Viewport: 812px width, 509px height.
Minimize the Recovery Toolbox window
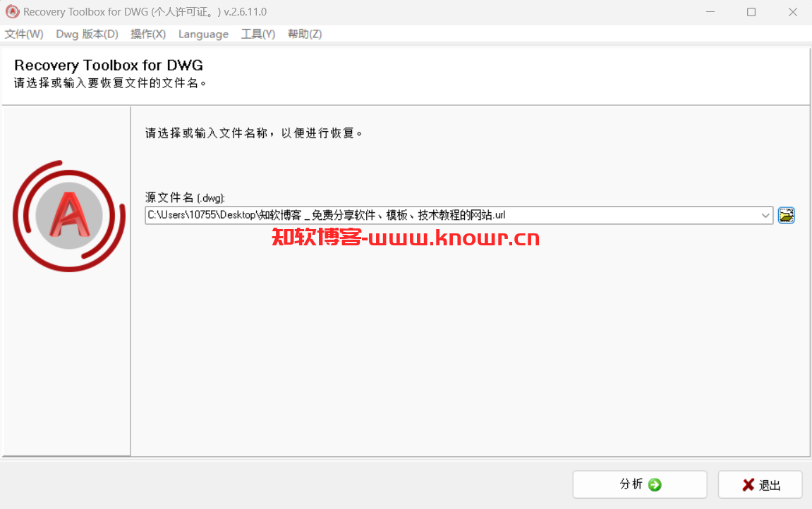710,11
